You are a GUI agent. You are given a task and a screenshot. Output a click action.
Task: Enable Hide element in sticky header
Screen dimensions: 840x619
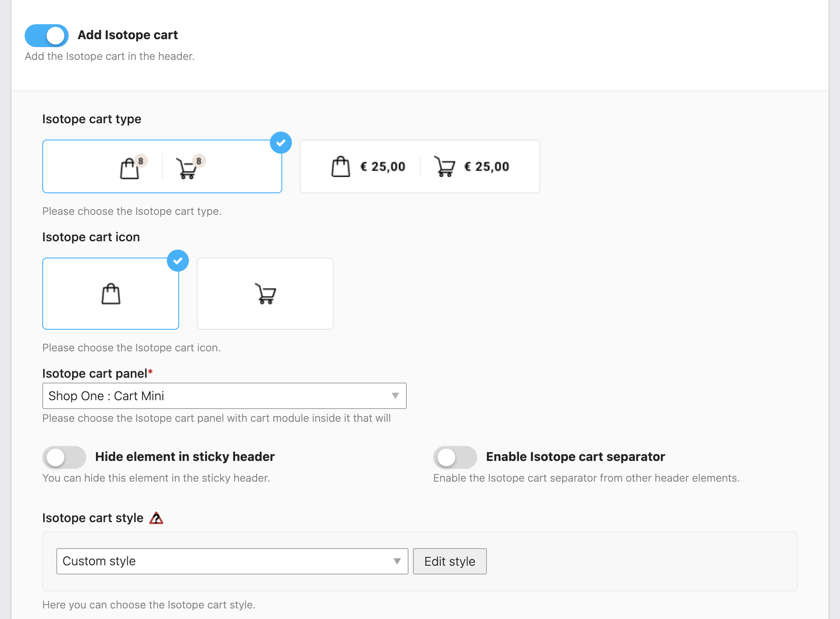pos(64,457)
